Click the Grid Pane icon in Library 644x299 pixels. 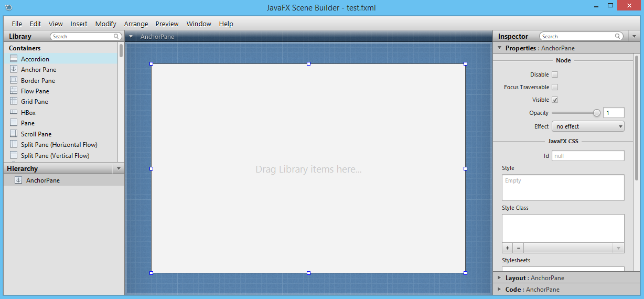pyautogui.click(x=14, y=101)
